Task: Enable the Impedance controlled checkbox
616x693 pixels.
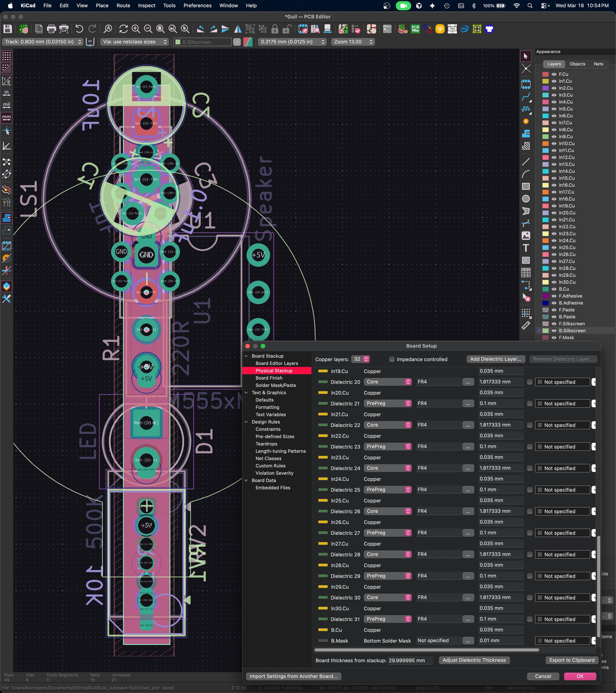Action: pos(392,359)
